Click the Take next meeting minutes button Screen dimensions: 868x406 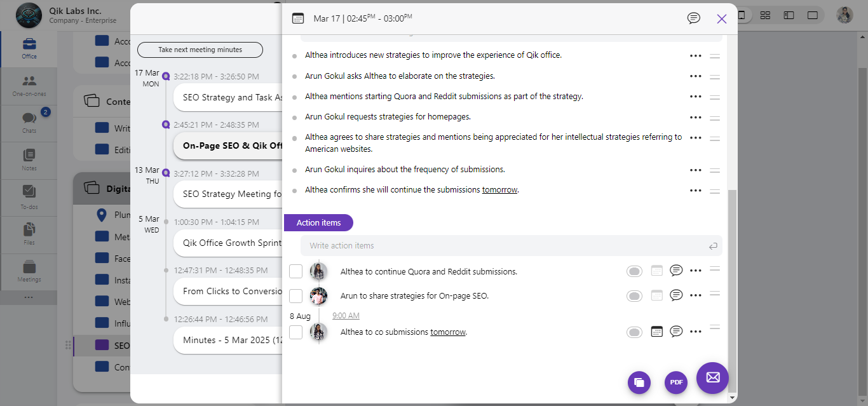[200, 49]
